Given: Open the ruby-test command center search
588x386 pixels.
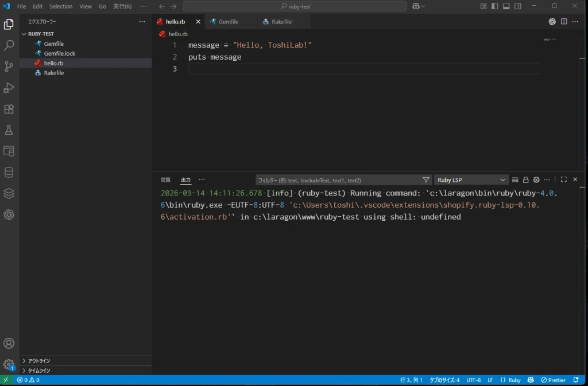Looking at the screenshot, I should [295, 6].
